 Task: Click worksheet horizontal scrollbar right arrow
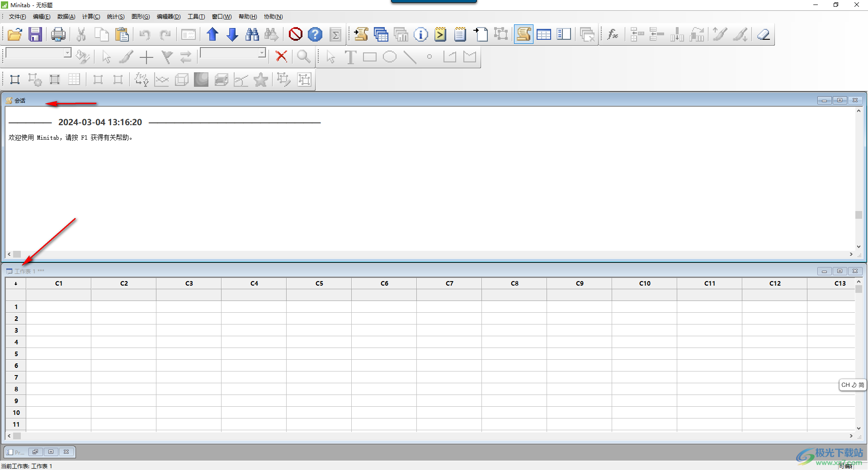tap(851, 436)
